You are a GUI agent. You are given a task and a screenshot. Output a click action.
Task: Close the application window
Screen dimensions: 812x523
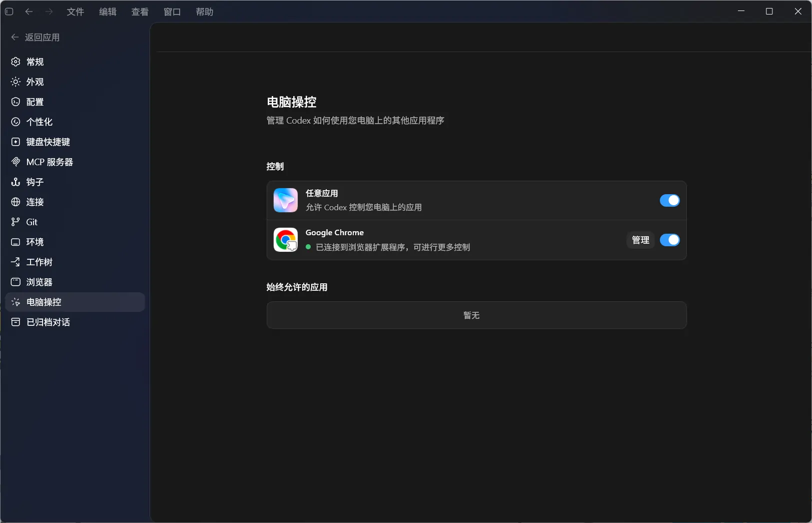[798, 11]
